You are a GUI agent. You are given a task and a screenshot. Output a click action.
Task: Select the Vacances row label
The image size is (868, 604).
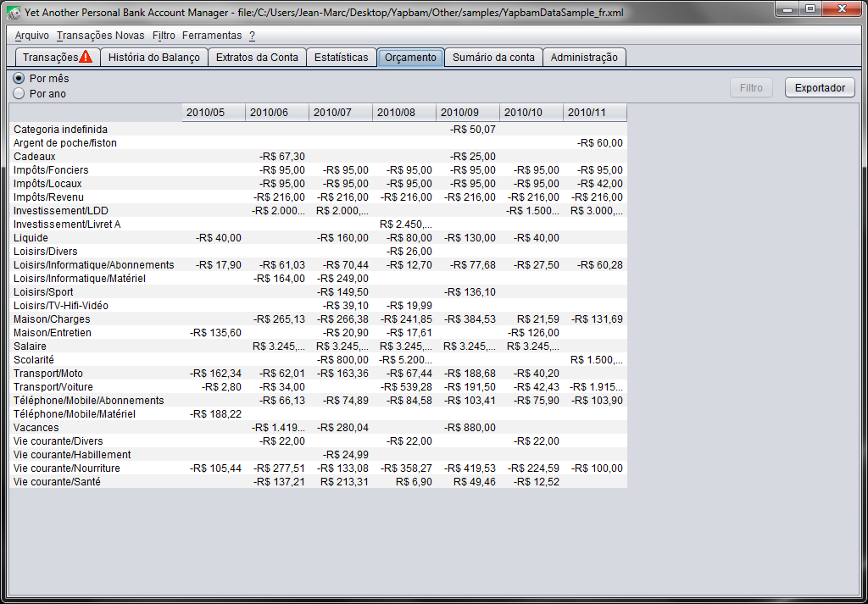pyautogui.click(x=36, y=428)
